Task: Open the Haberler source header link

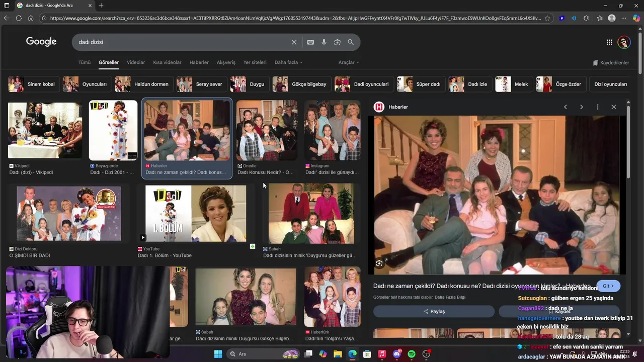Action: [x=391, y=107]
